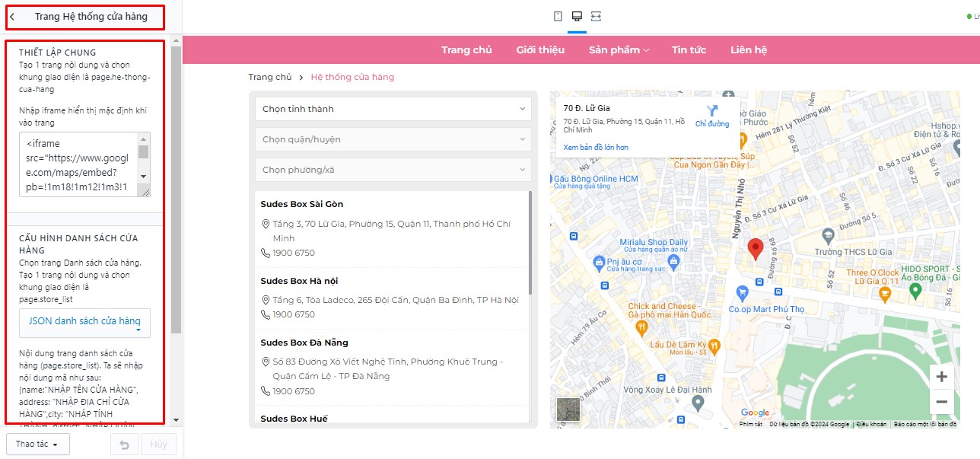
Task: Zoom out on the map with minus
Action: click(941, 402)
